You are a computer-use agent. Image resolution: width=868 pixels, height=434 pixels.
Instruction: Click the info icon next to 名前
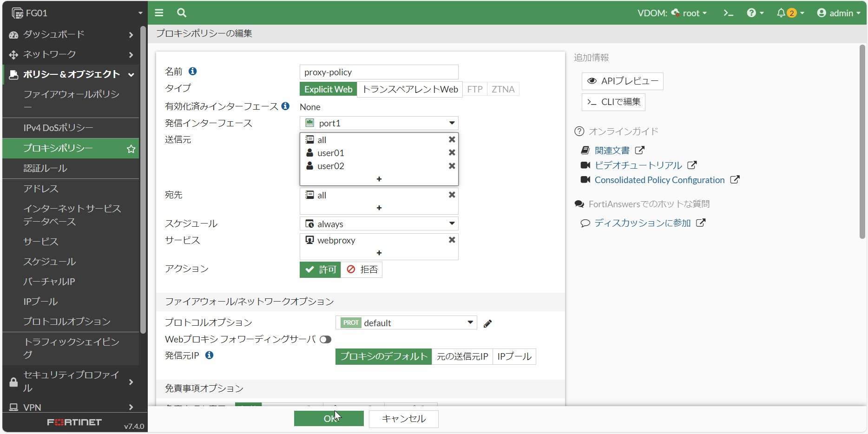tap(193, 71)
